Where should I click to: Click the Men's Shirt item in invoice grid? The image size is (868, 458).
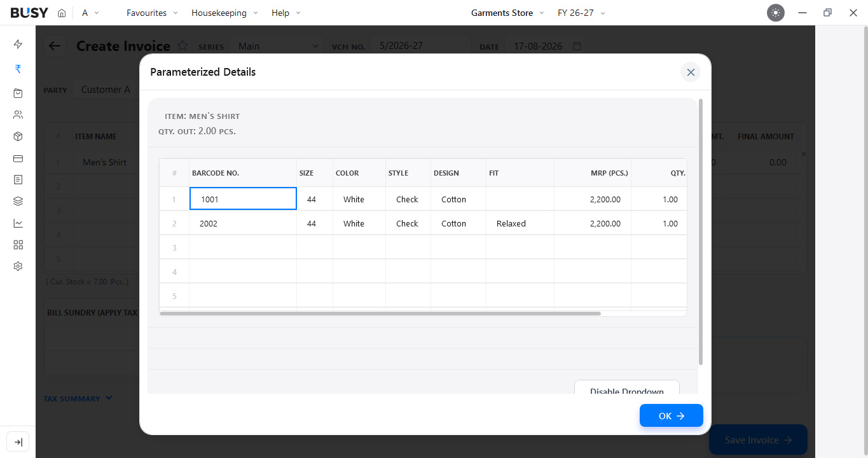pyautogui.click(x=104, y=162)
